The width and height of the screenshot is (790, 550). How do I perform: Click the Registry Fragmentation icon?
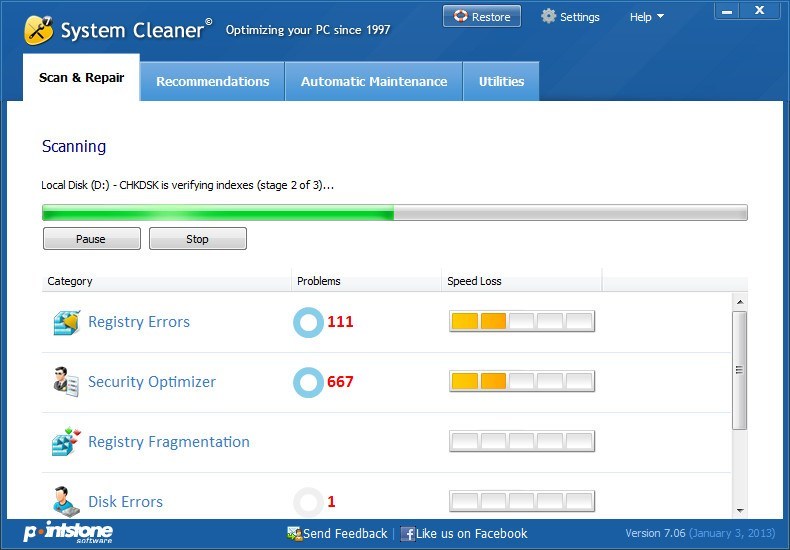67,441
